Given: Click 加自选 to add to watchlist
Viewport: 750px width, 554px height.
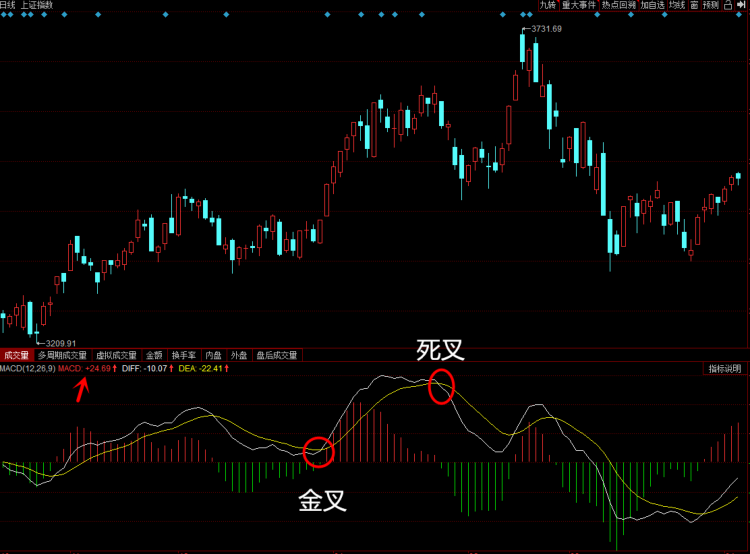Looking at the screenshot, I should (652, 5).
